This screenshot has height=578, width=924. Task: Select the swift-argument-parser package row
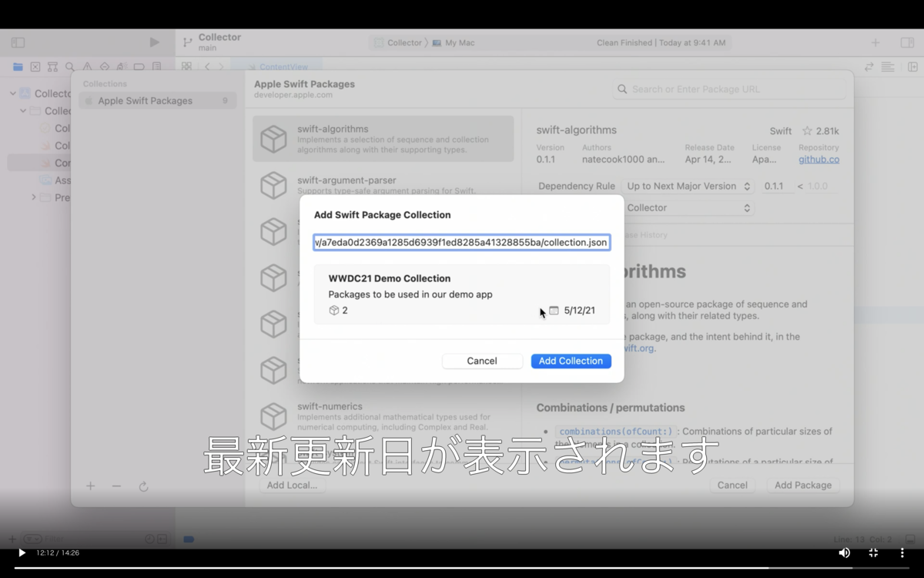point(383,184)
